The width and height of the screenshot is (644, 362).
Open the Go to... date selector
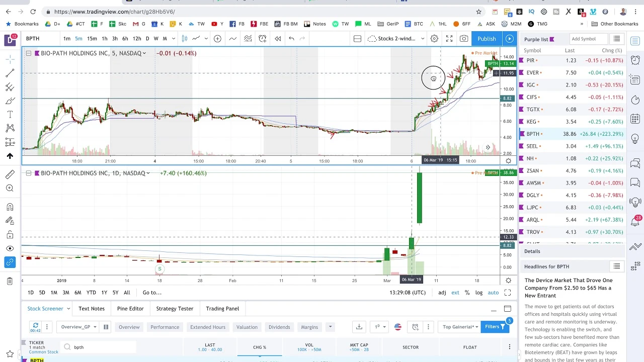tap(151, 293)
